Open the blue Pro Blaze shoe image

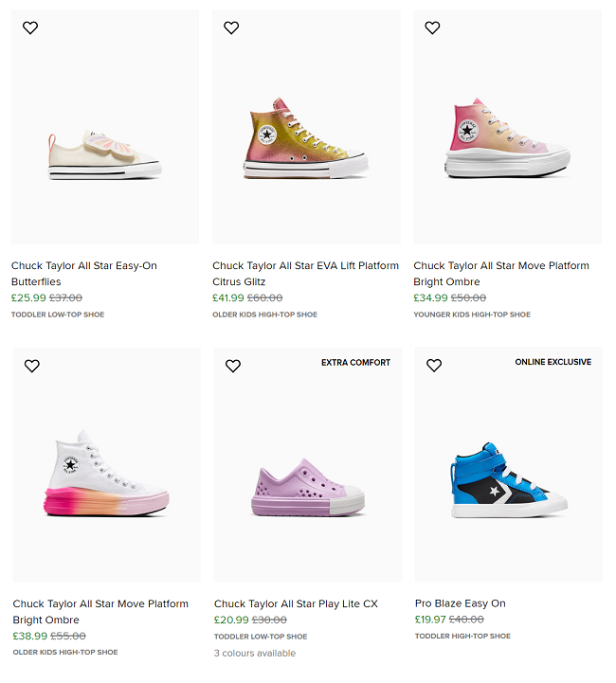tap(508, 478)
